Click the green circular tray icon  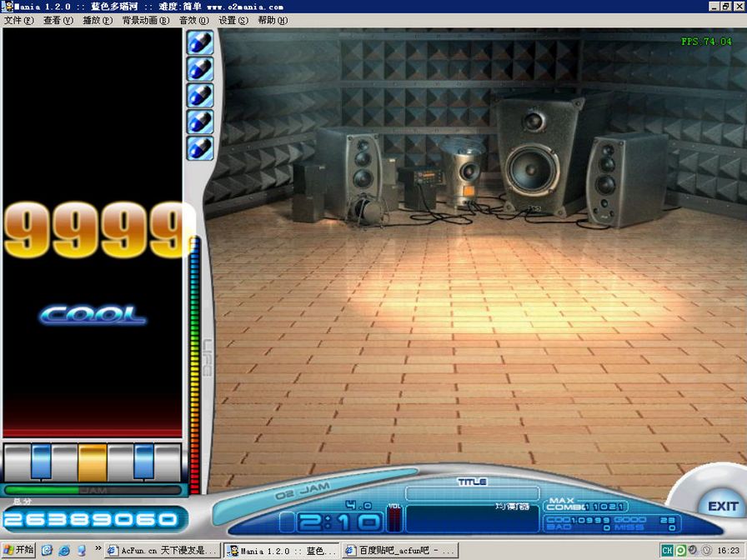click(x=680, y=551)
